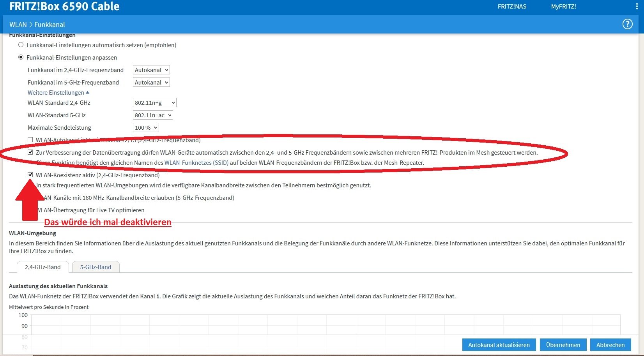Open FRITZ!NAS from header
This screenshot has height=356, width=644.
point(512,7)
